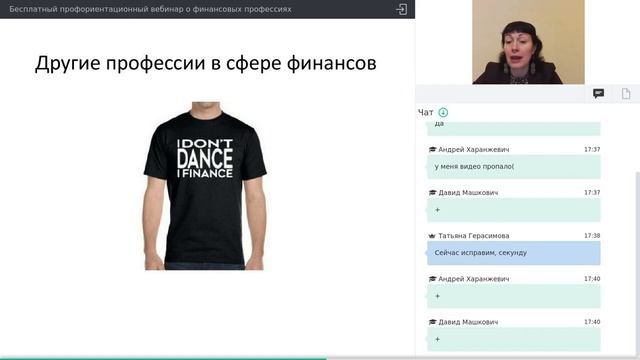640x360 pixels.
Task: Click 'Давид Машкович' name at 17:40
Action: click(468, 322)
